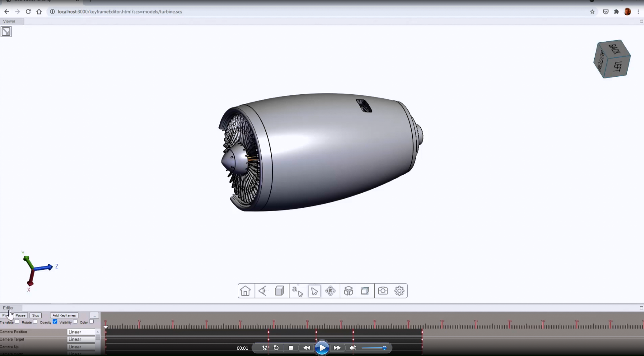Click the white timeline playhead marker
Image resolution: width=644 pixels, height=356 pixels.
pyautogui.click(x=106, y=327)
